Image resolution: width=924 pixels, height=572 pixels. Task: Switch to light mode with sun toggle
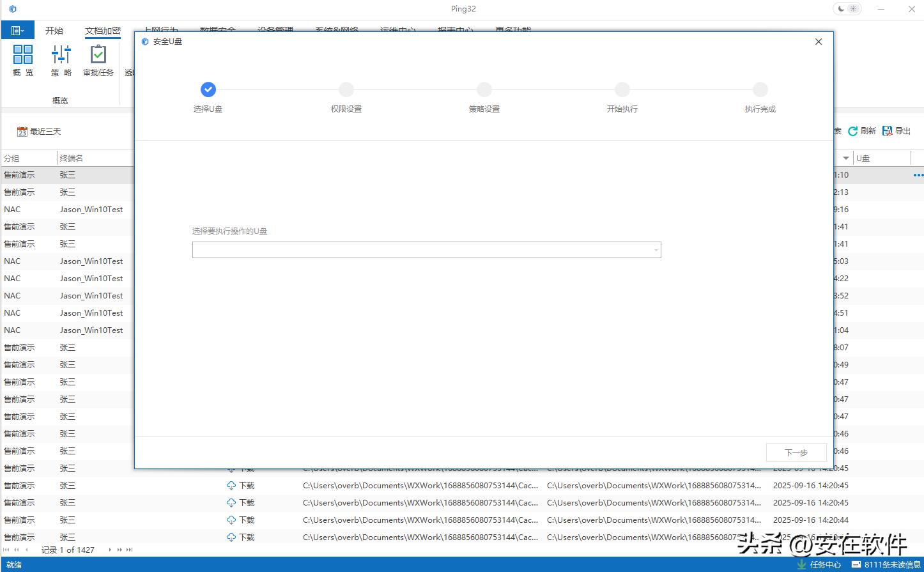(x=853, y=9)
